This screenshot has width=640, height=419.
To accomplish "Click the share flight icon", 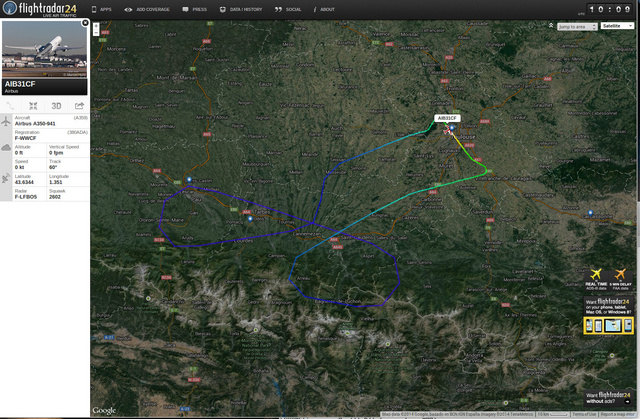I will tap(79, 106).
